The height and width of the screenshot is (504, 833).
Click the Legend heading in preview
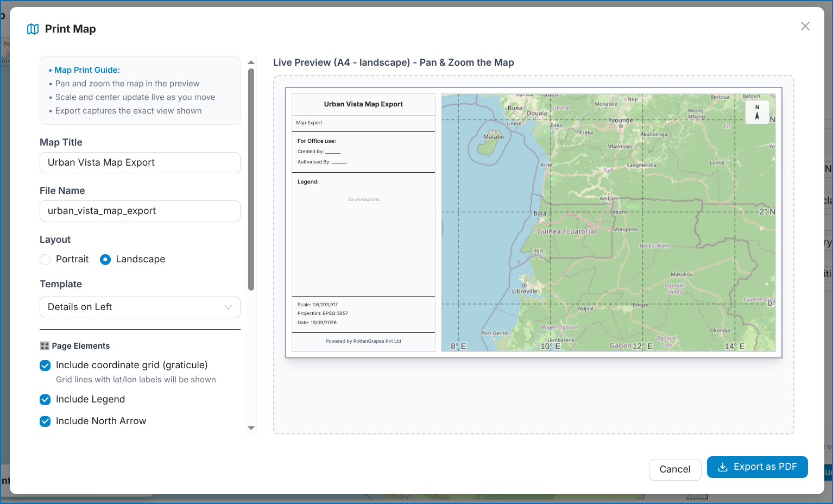[x=308, y=182]
